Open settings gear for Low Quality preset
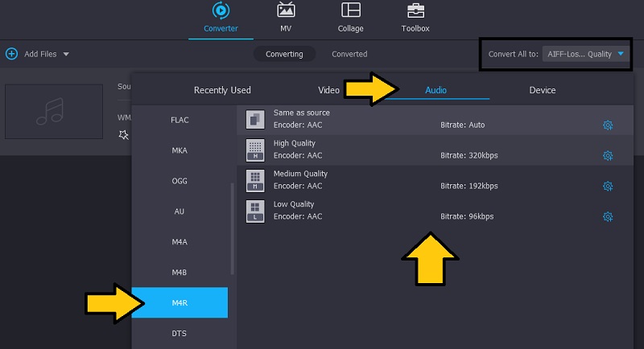The height and width of the screenshot is (349, 644). tap(608, 217)
